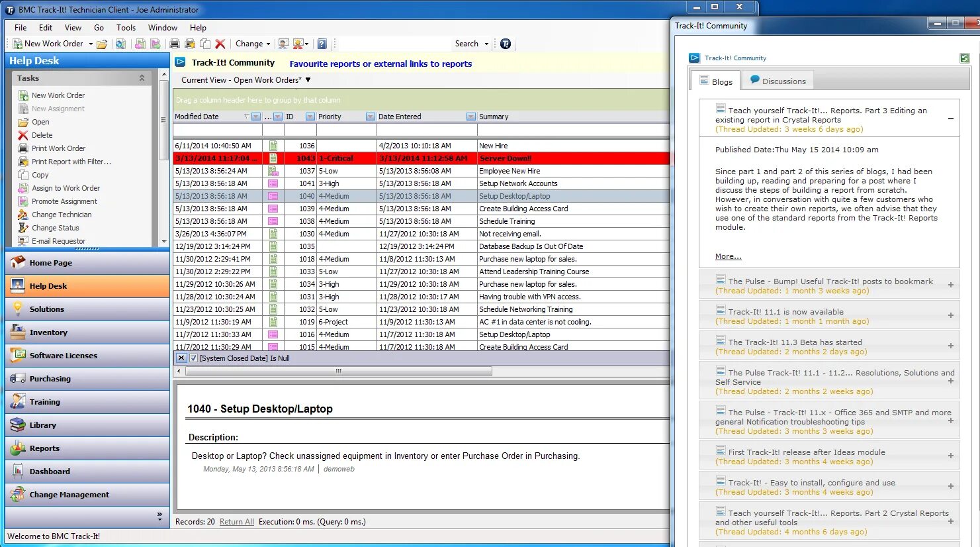
Task: Collapse the Teach yourself Part 3 blog post
Action: pyautogui.click(x=951, y=119)
